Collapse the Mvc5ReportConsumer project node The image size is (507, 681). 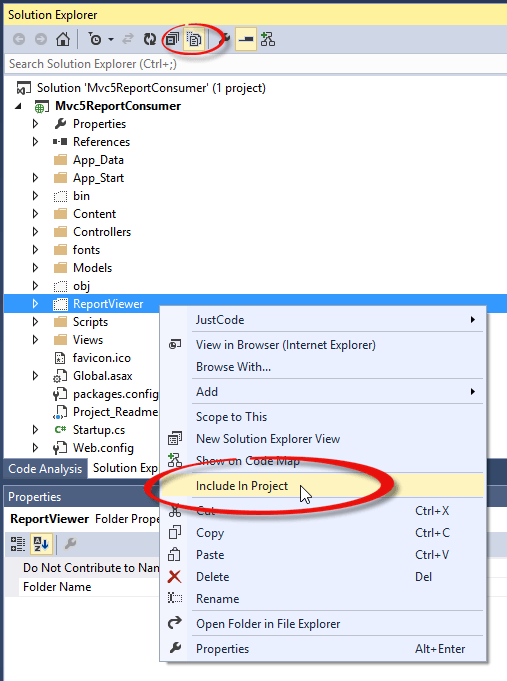[x=18, y=106]
